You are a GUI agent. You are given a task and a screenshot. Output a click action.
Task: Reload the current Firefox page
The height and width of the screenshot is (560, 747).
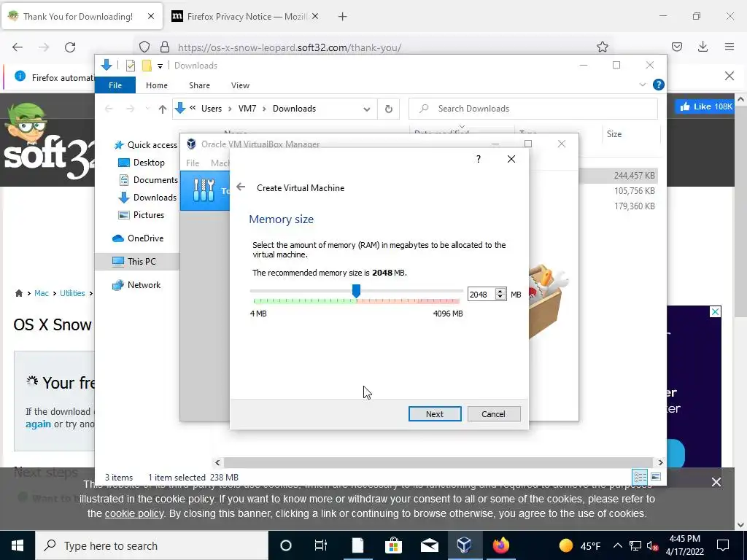tap(70, 47)
